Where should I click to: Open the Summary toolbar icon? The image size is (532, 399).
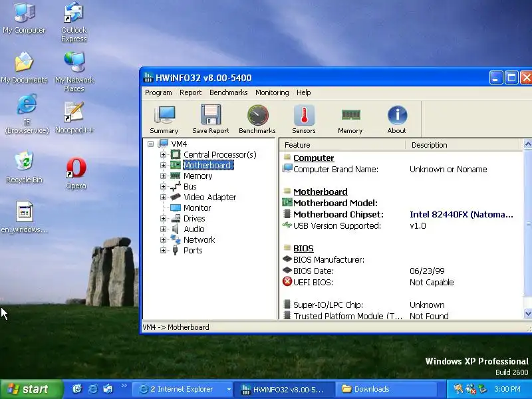pos(164,120)
